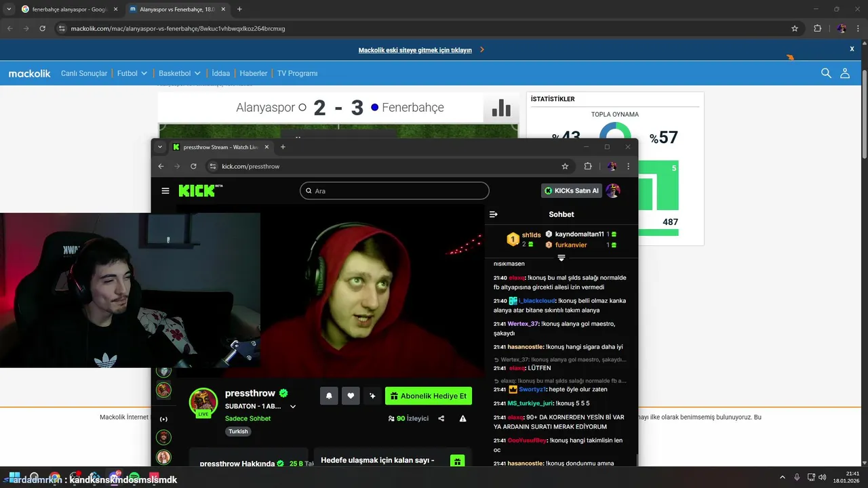Image resolution: width=868 pixels, height=488 pixels.
Task: Open Chrome menu in Mackolik window
Action: 859,28
